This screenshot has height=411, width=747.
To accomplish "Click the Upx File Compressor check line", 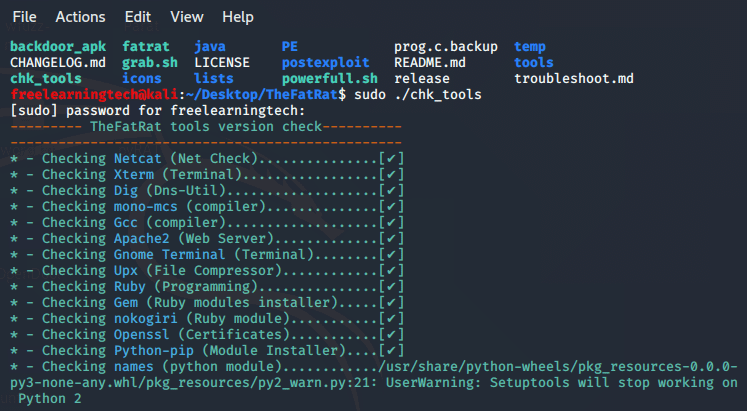I will coord(207,271).
